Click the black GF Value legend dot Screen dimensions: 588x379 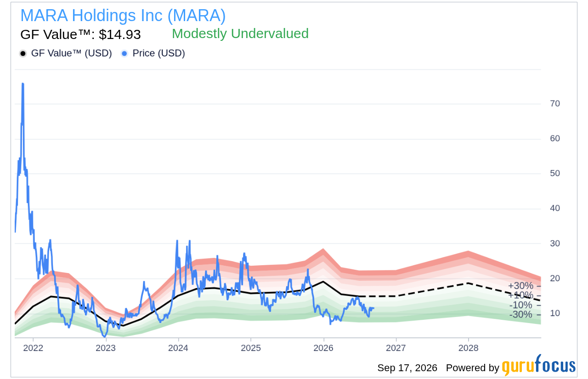[23, 53]
